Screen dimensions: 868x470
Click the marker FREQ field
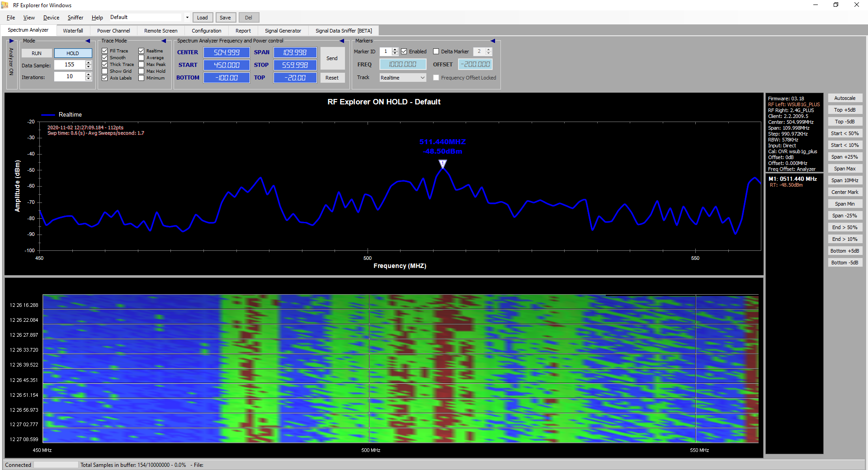click(402, 65)
